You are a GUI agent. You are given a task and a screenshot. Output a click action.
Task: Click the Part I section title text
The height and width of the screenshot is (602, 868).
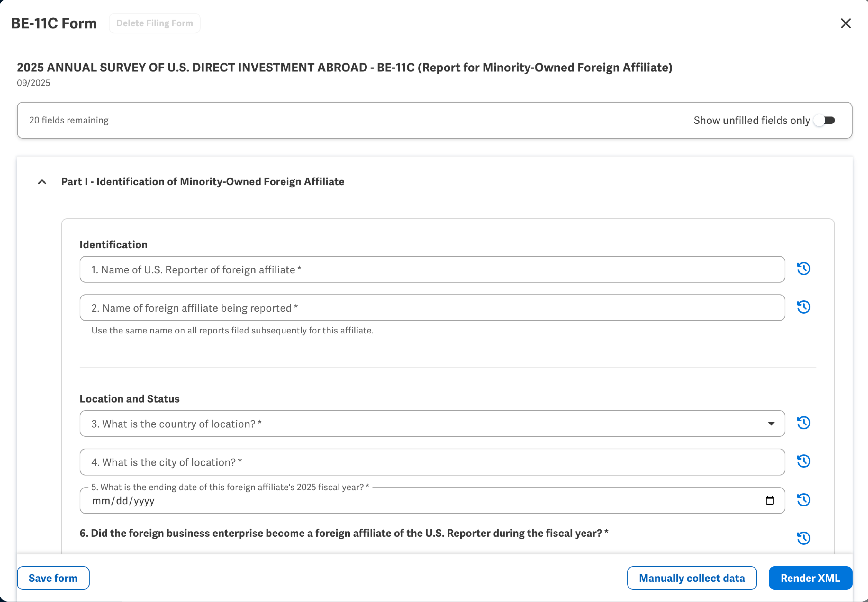click(203, 182)
